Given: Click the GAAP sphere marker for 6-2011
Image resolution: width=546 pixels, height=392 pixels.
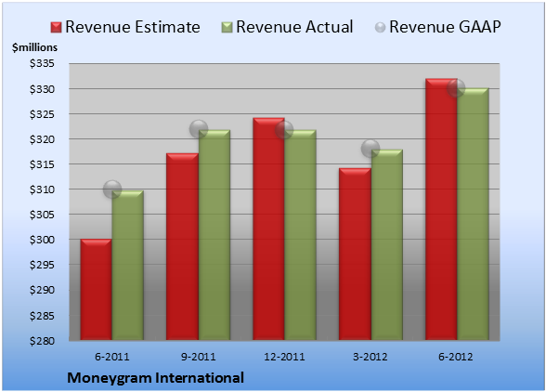Looking at the screenshot, I should point(112,189).
